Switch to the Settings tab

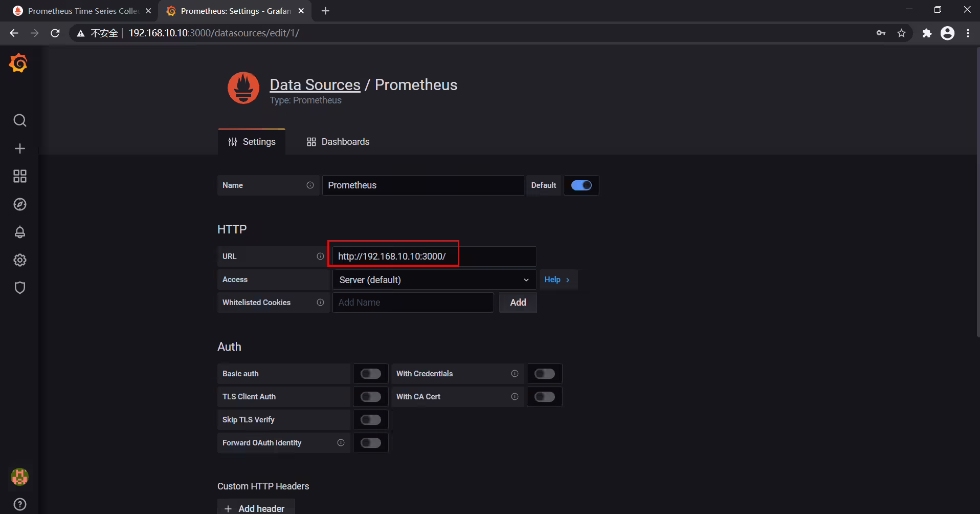coord(252,142)
